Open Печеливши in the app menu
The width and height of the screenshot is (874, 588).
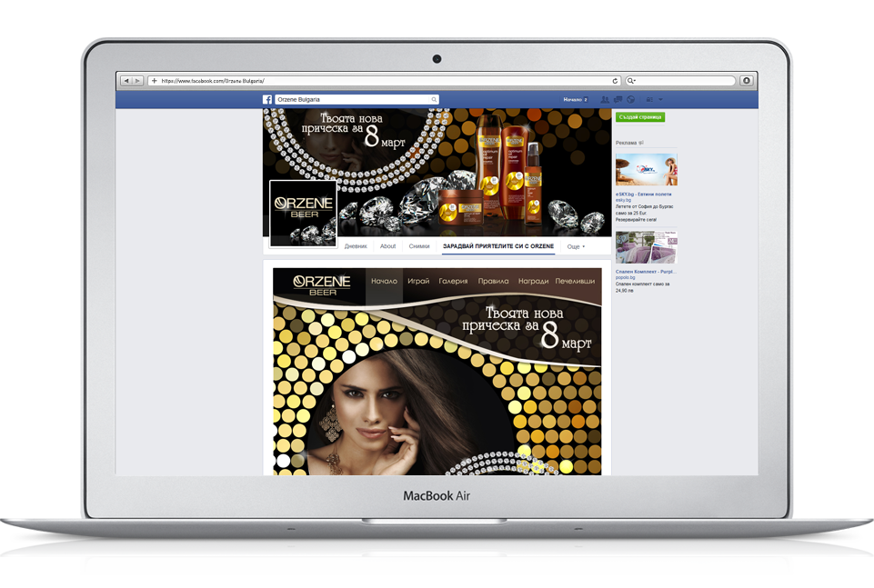tap(575, 281)
